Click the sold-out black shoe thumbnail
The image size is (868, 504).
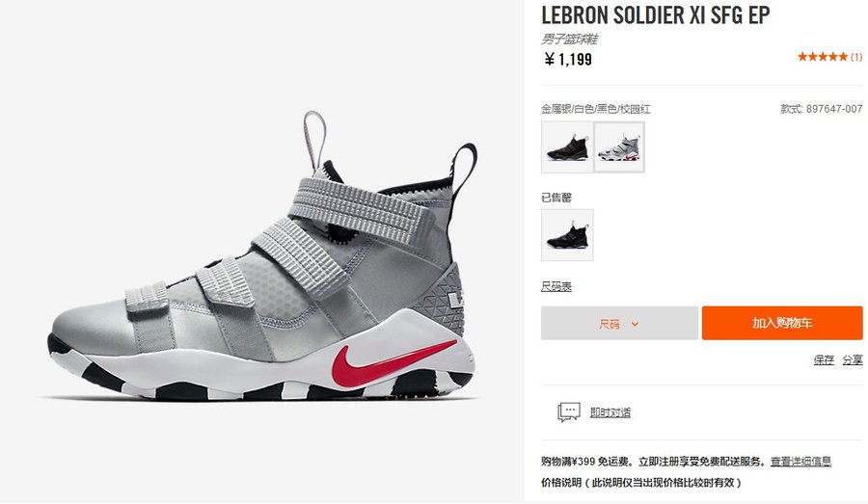pos(567,235)
